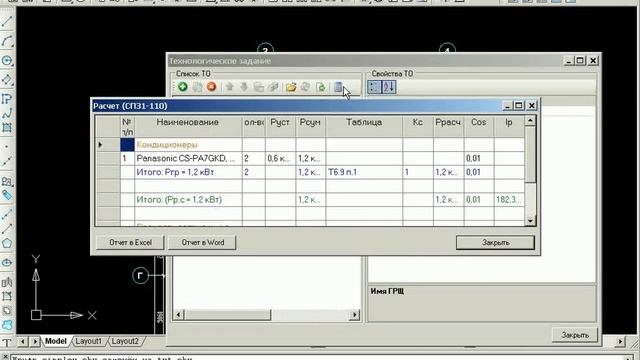Select the blue Revision Cloud tool
The height and width of the screenshot is (360, 640).
point(7,325)
